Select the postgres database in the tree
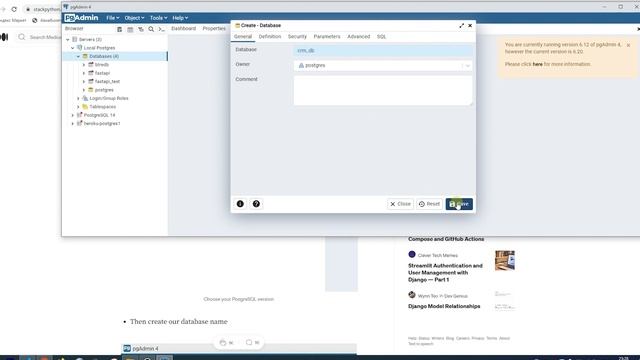The image size is (640, 360). pos(104,90)
